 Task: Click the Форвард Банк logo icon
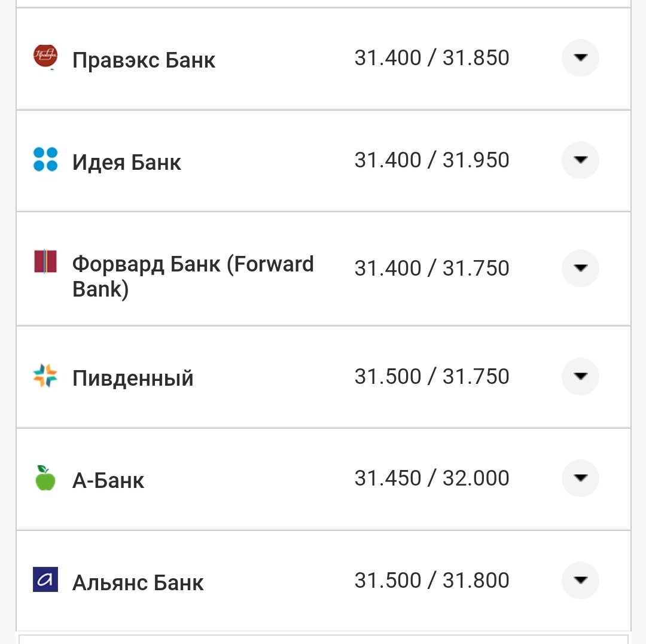click(x=45, y=262)
